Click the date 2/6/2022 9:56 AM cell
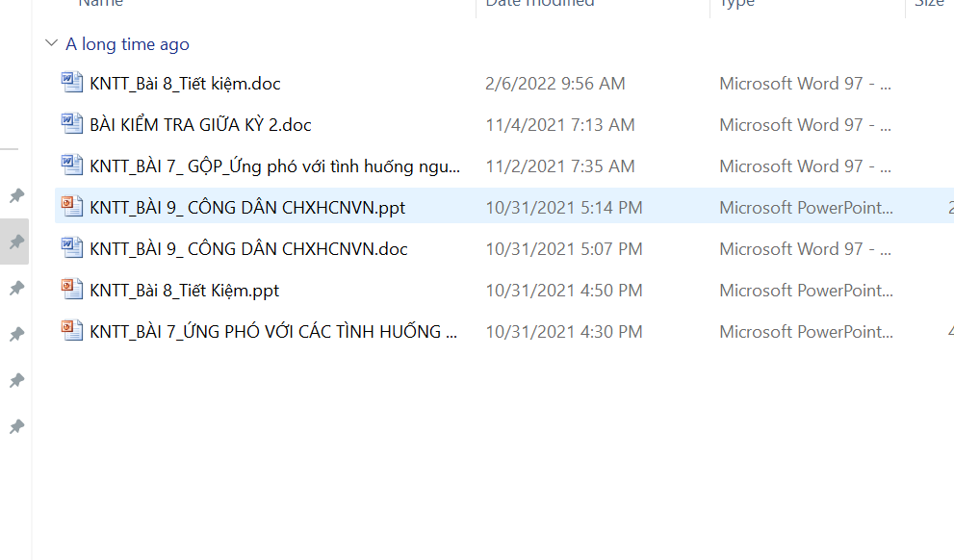 (554, 84)
